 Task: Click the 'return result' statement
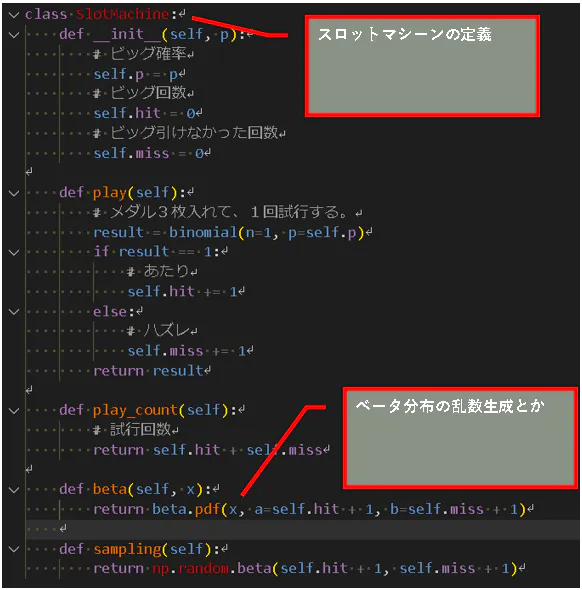(148, 371)
